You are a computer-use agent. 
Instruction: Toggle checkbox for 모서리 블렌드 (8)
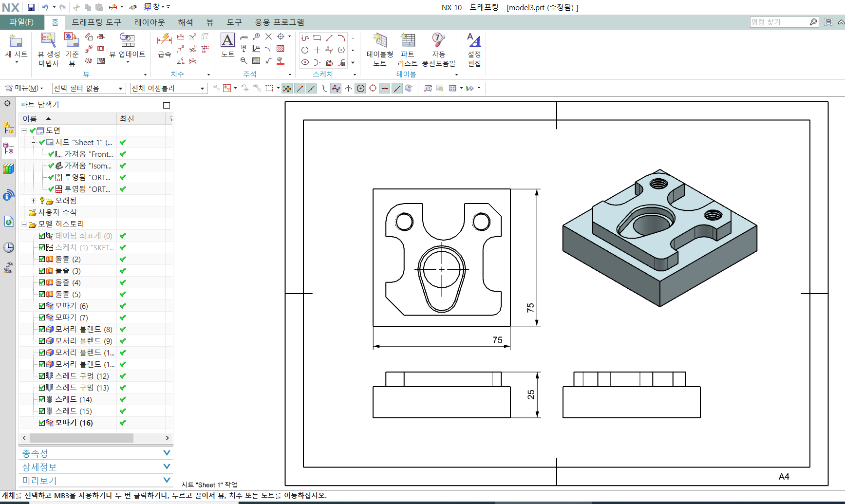point(42,329)
